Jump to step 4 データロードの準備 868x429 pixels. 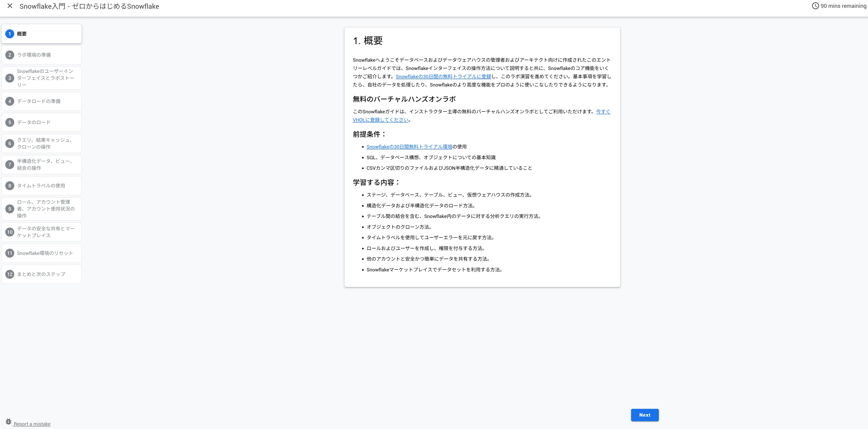coord(42,101)
